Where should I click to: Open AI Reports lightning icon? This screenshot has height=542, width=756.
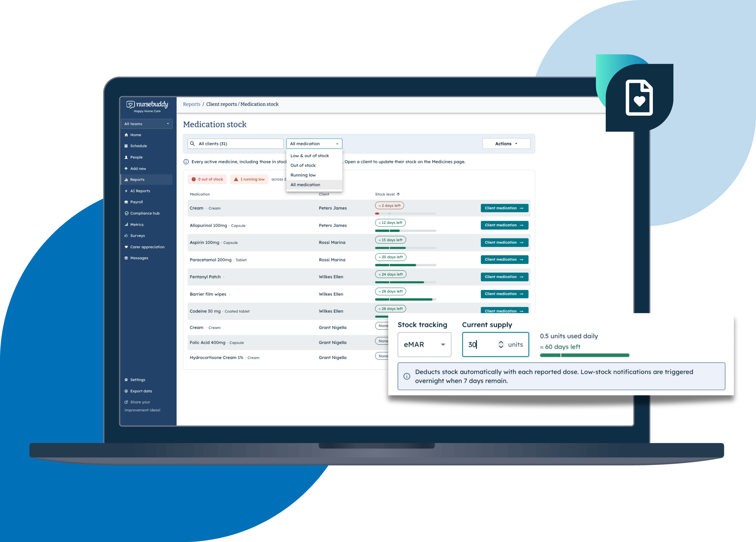[126, 191]
